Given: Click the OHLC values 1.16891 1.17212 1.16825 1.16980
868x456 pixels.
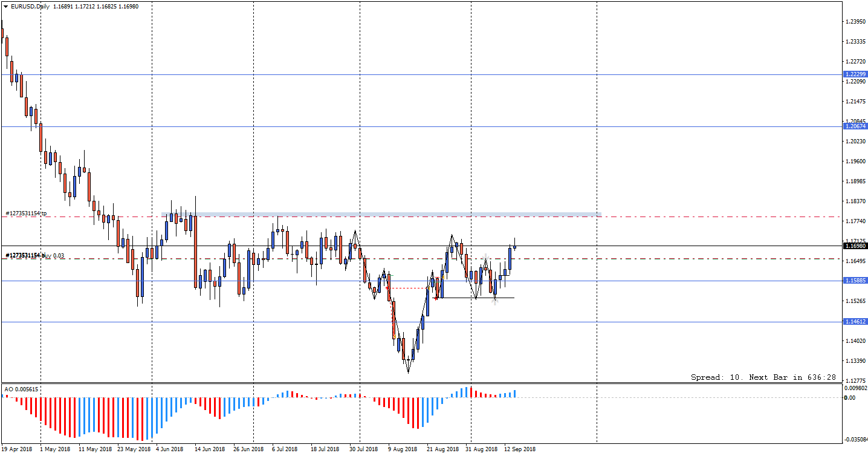Looking at the screenshot, I should (x=96, y=7).
